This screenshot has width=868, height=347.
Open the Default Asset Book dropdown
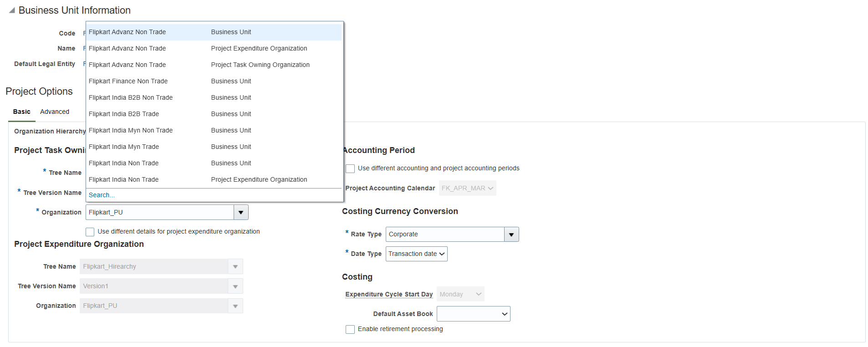(x=473, y=314)
